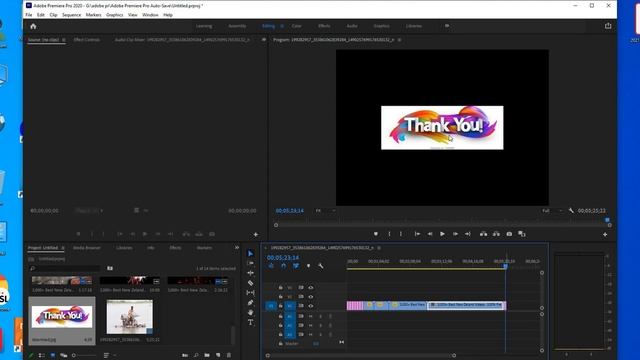Switch to Color workspace tab
The image size is (640, 360).
pyautogui.click(x=296, y=26)
